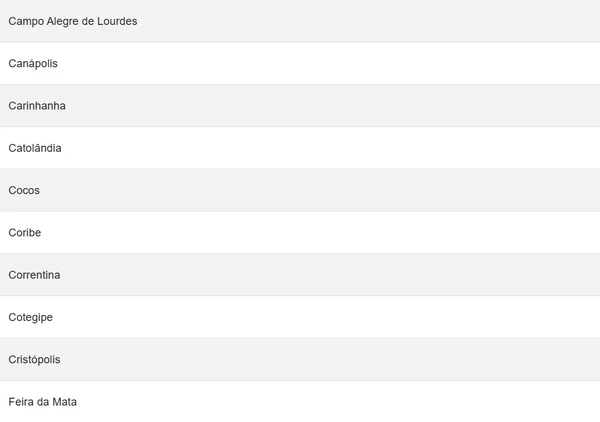600x422 pixels.
Task: Choose Catolândia from the municipality list
Action: pyautogui.click(x=35, y=148)
